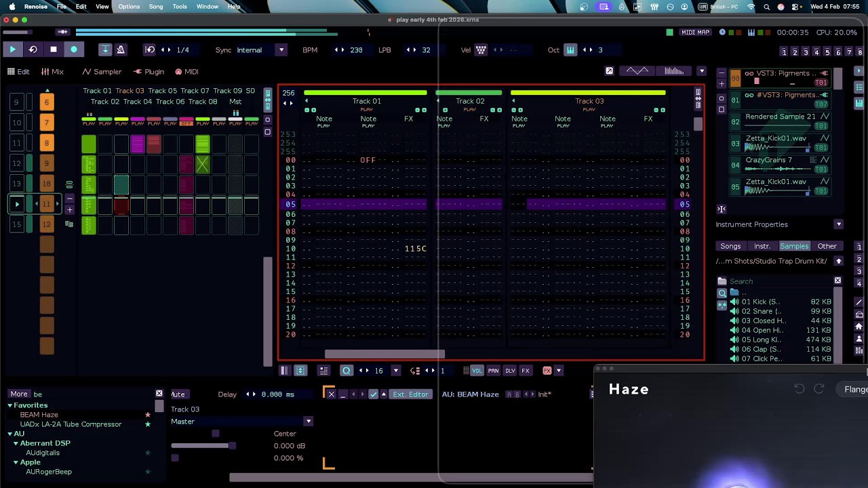The image size is (868, 488).
Task: Click the LPB value field showing 32
Action: point(426,50)
